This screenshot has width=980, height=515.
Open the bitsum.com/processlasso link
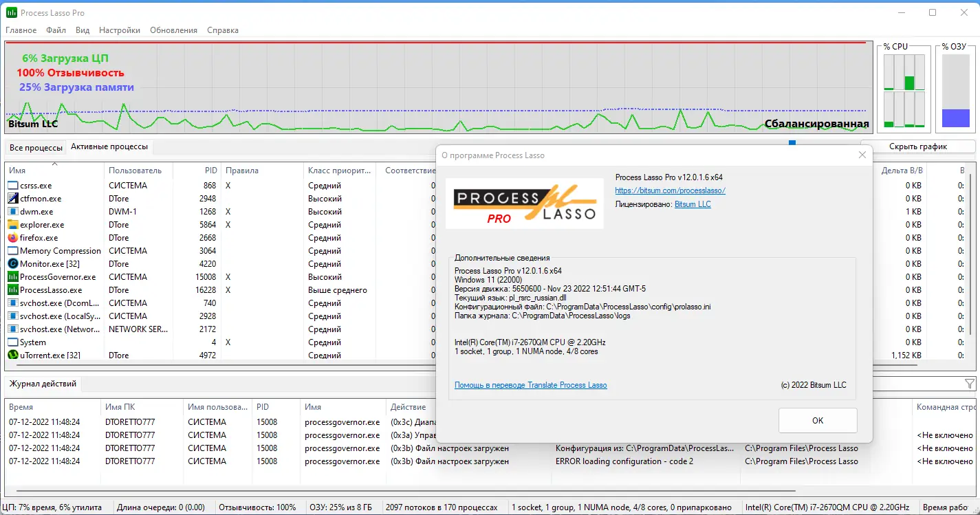tap(668, 190)
